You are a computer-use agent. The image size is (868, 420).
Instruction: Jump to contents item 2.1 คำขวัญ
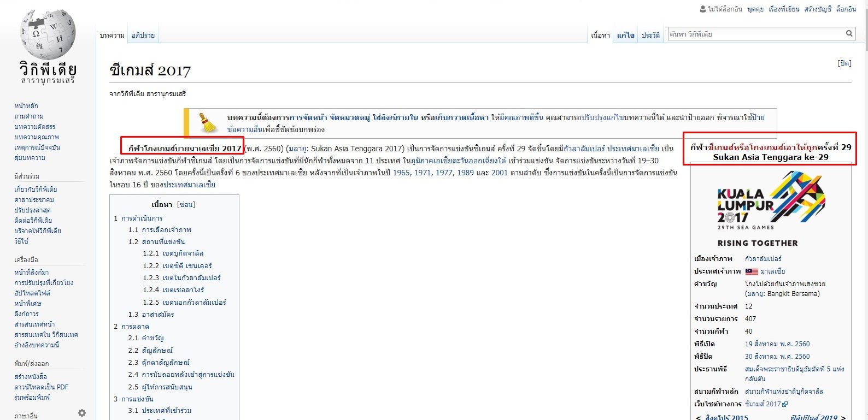[146, 338]
